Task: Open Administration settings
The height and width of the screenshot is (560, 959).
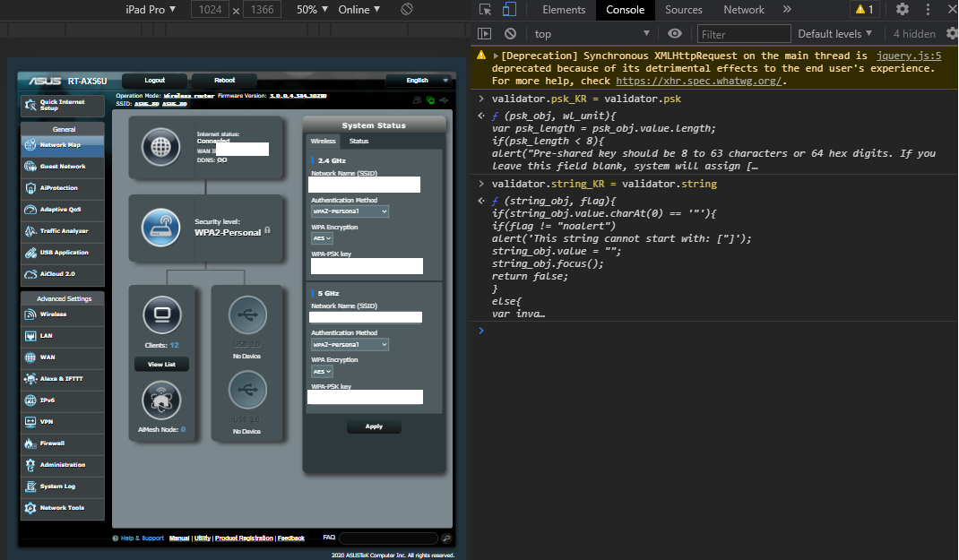Action: click(x=63, y=465)
